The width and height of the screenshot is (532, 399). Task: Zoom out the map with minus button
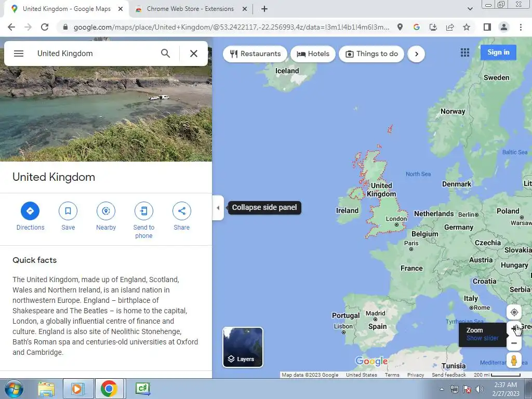[514, 343]
